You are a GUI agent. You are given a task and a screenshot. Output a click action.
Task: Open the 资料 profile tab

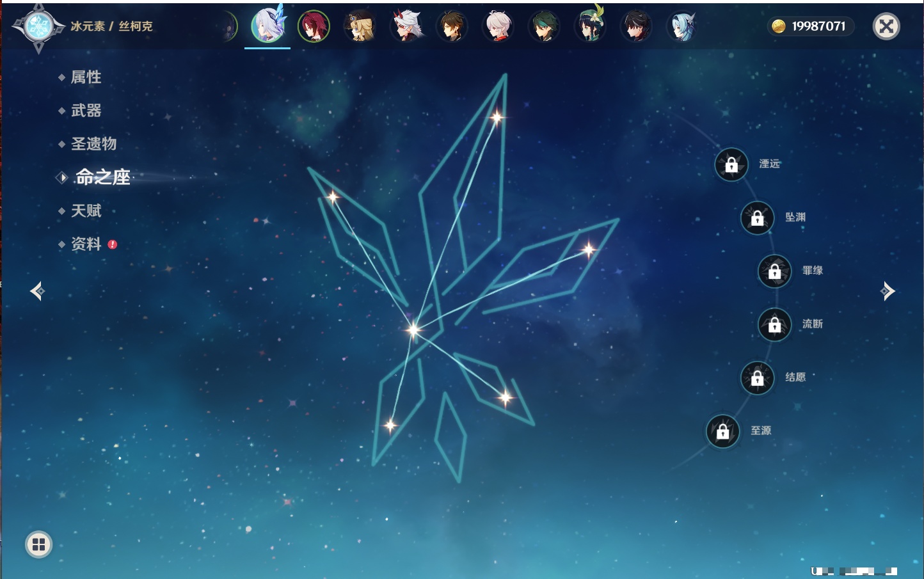86,244
